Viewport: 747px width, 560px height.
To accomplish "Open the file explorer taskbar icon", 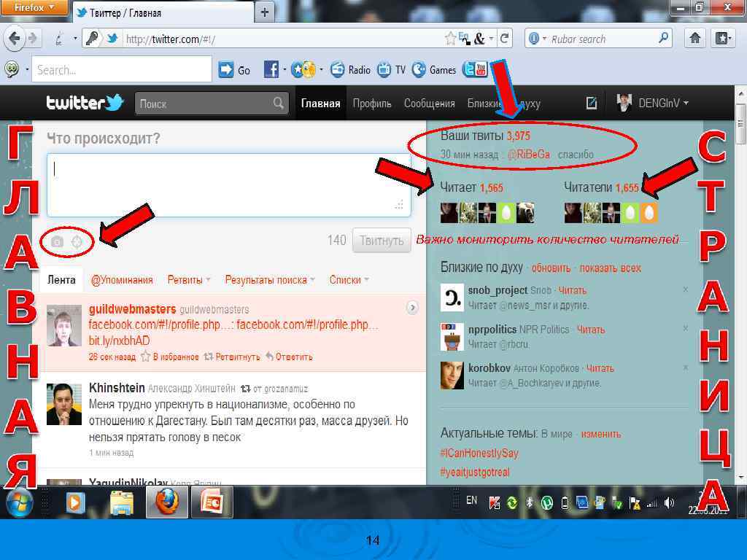I will click(122, 503).
